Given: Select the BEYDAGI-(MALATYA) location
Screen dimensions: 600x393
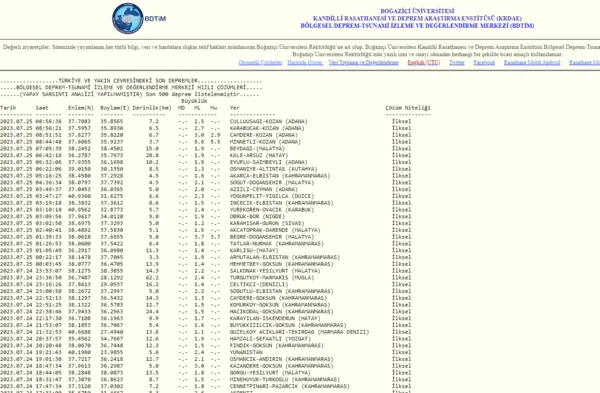Looking at the screenshot, I should pos(257,148).
